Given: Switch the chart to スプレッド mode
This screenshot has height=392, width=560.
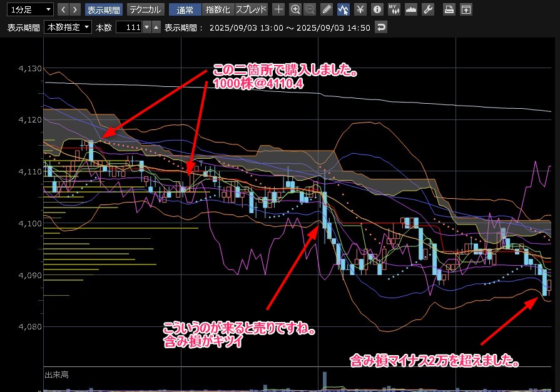Looking at the screenshot, I should pyautogui.click(x=251, y=9).
